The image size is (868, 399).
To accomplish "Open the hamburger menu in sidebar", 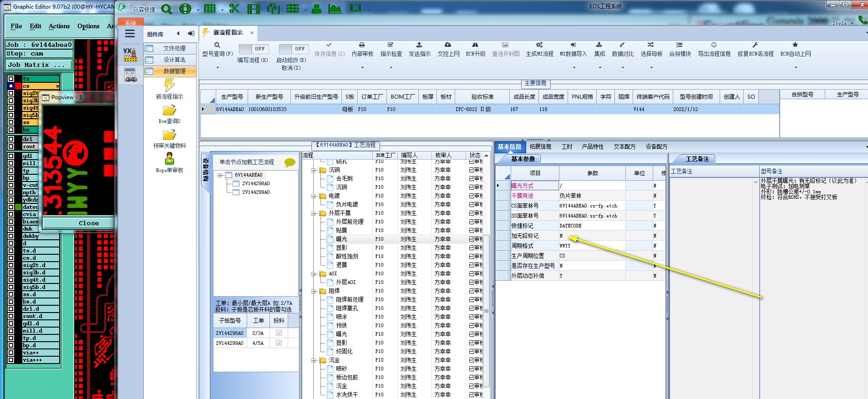I will coord(130,34).
